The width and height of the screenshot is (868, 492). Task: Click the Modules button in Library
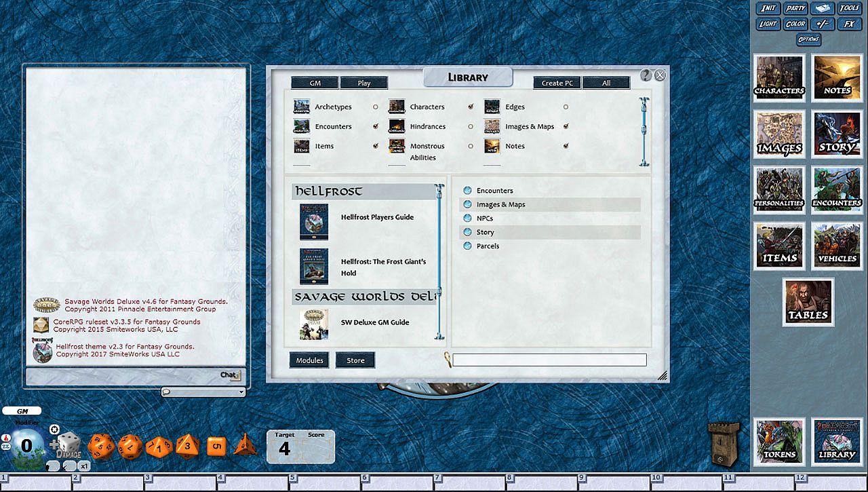pos(309,360)
